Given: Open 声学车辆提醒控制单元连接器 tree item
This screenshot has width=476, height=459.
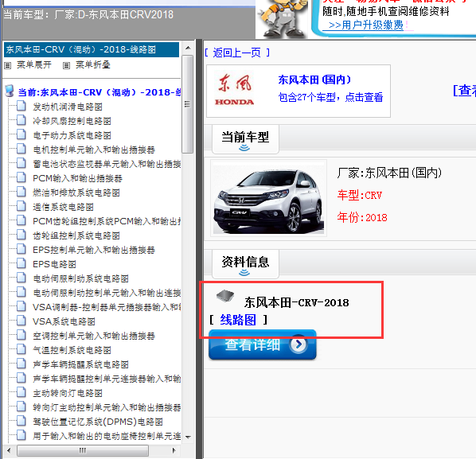Looking at the screenshot, I should 107,379.
